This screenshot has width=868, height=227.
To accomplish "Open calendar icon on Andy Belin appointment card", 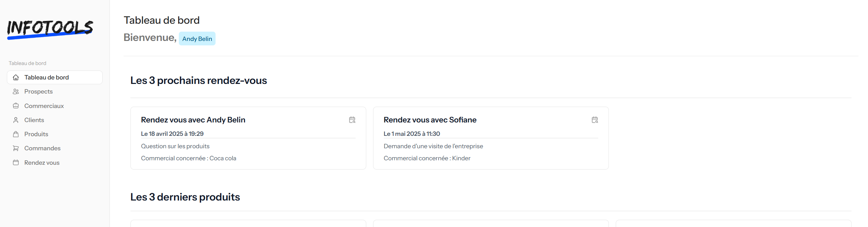I will click(x=352, y=120).
